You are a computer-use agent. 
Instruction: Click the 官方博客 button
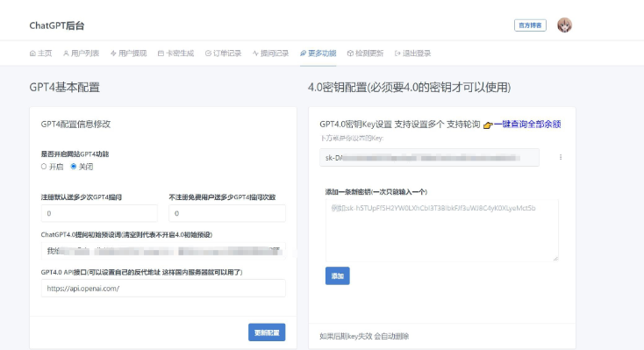530,25
